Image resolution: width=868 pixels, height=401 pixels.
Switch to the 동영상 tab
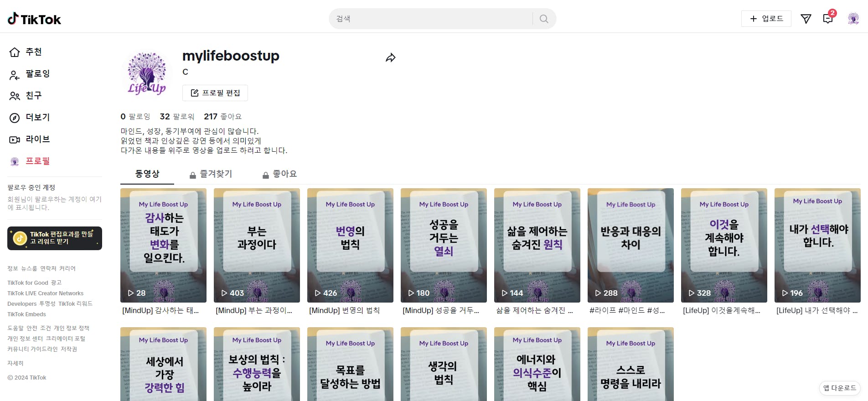point(147,174)
